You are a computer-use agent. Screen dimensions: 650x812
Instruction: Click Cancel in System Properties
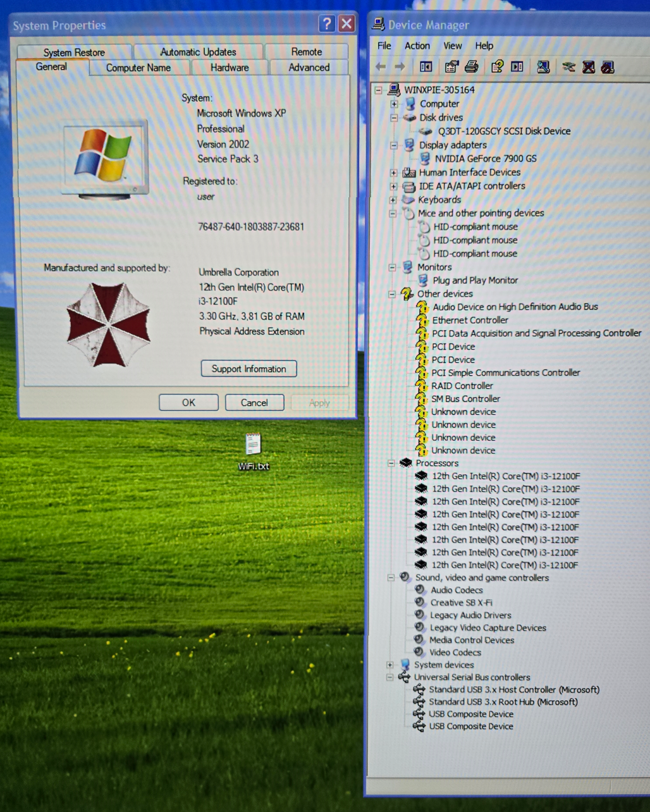254,403
